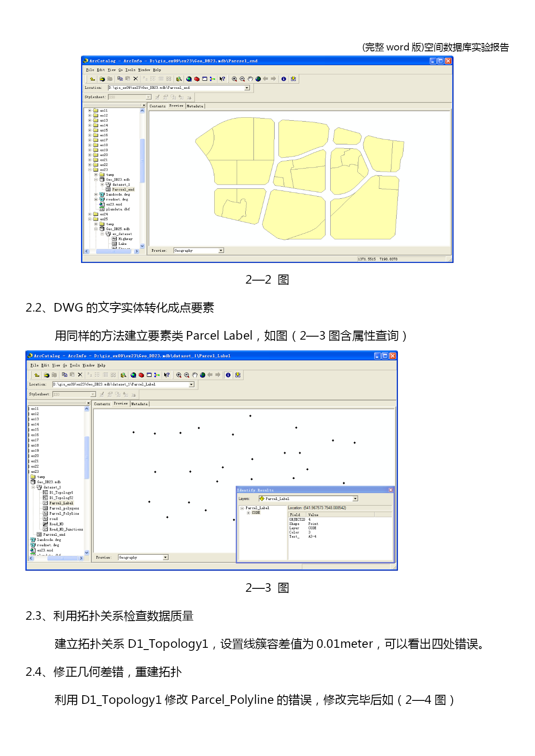Select Zoom Out tool in Parcsel_end window
Screen dimensions: 535x756
pos(242,79)
